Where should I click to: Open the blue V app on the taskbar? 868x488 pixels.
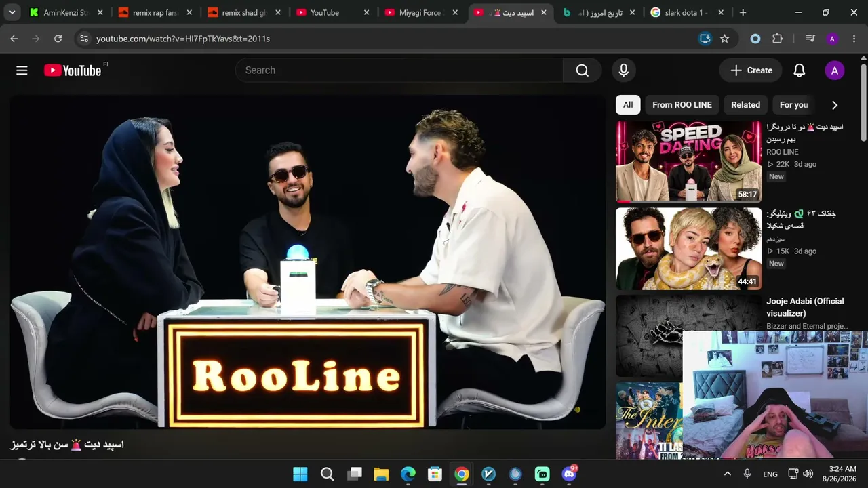(x=489, y=474)
